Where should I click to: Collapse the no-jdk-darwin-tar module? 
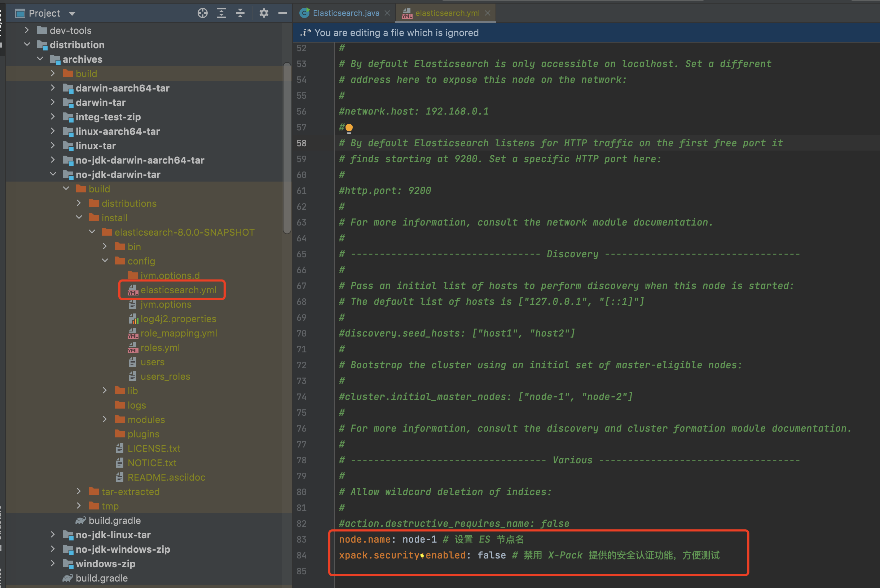pyautogui.click(x=53, y=174)
